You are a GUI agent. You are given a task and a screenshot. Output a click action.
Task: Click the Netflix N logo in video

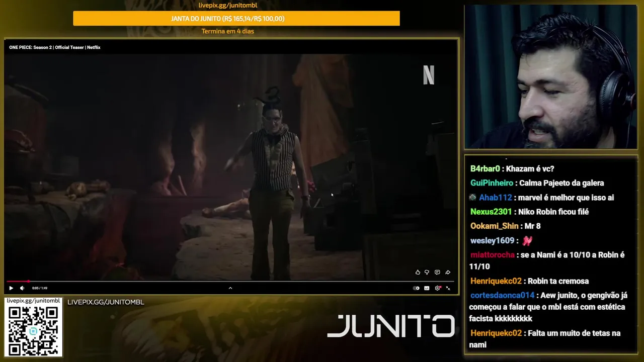[x=429, y=75]
